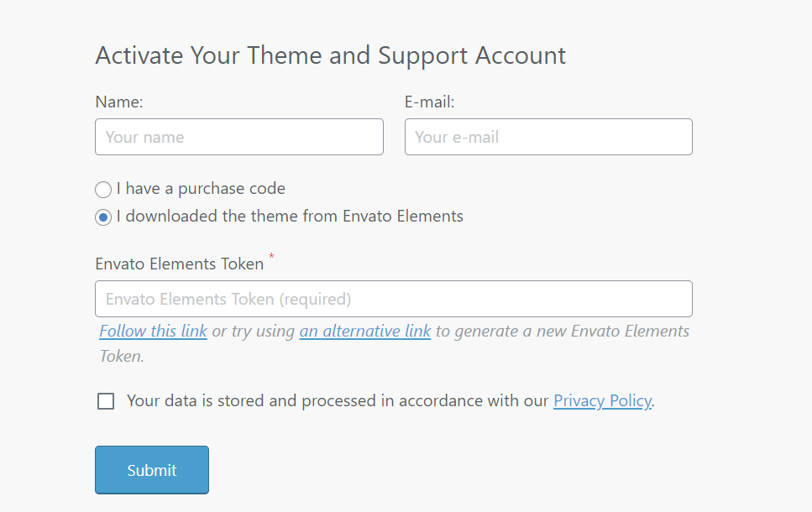Click the or try using hint text

click(x=254, y=332)
